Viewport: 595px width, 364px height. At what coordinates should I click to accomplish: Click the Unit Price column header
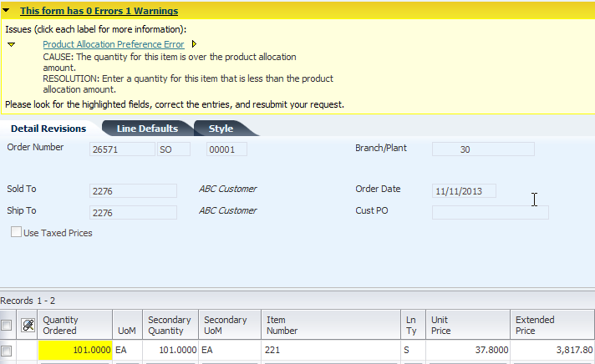tap(467, 325)
